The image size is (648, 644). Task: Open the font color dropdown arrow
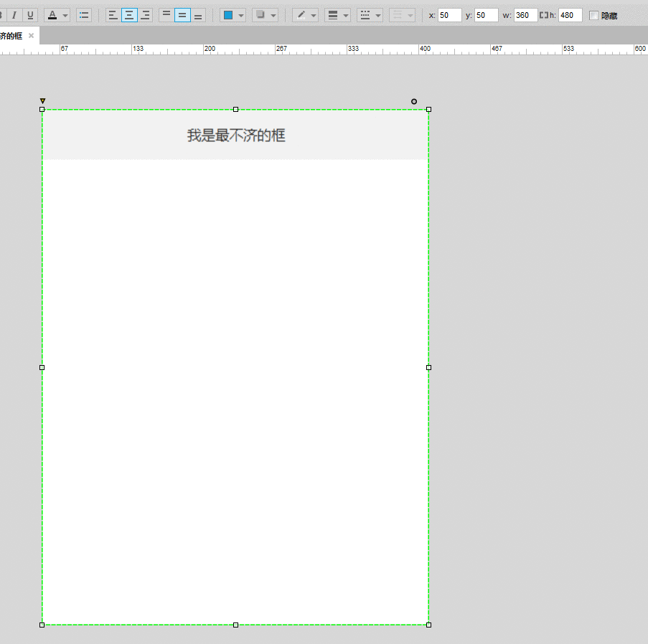coord(65,16)
